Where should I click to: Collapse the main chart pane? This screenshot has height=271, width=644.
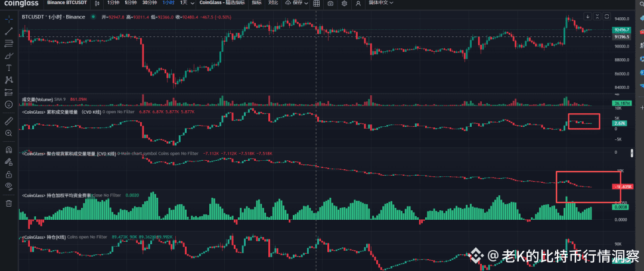[597, 17]
